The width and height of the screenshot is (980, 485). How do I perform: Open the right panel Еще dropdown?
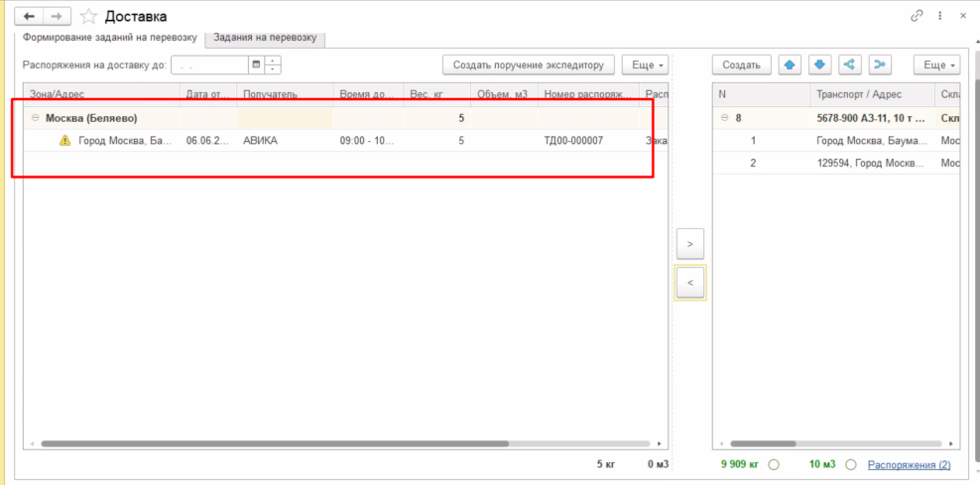click(x=936, y=64)
